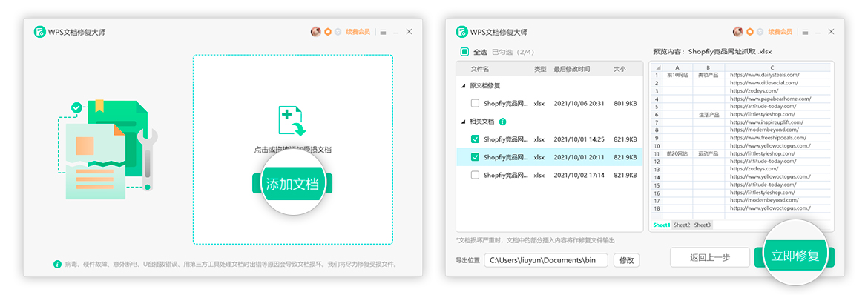This screenshot has height=295, width=868.
Task: Click the cell reading 生活产品
Action: [x=708, y=114]
